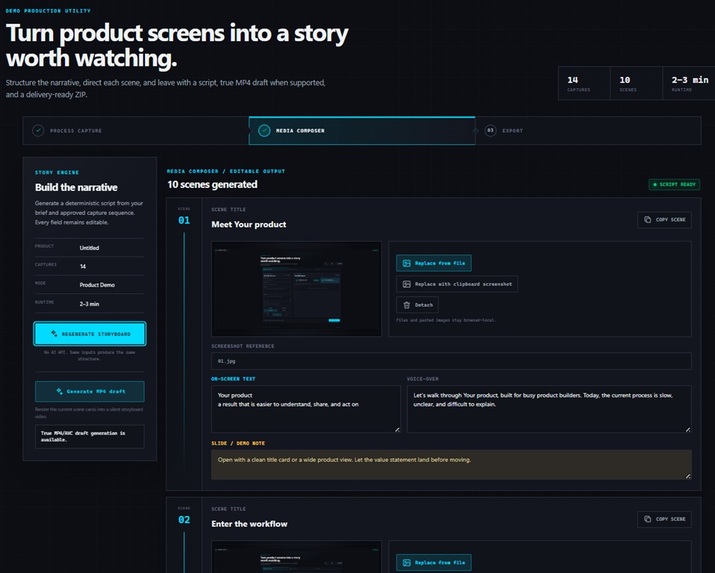Click the '14' captures stat
This screenshot has height=573, width=715.
(584, 83)
